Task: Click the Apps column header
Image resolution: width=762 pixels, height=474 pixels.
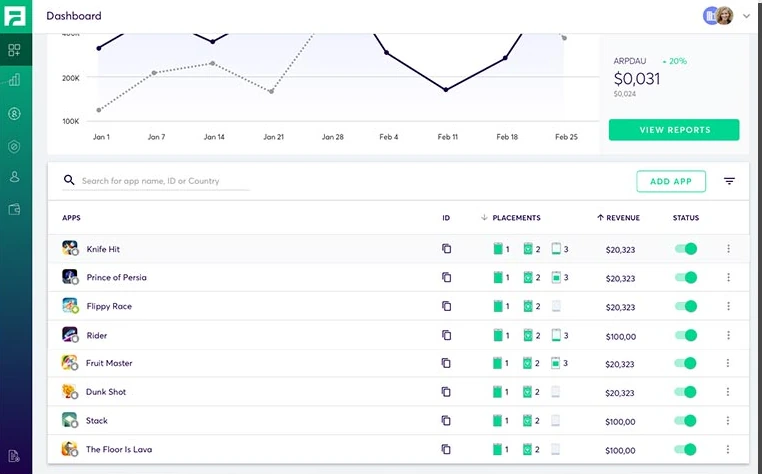Action: [71, 217]
